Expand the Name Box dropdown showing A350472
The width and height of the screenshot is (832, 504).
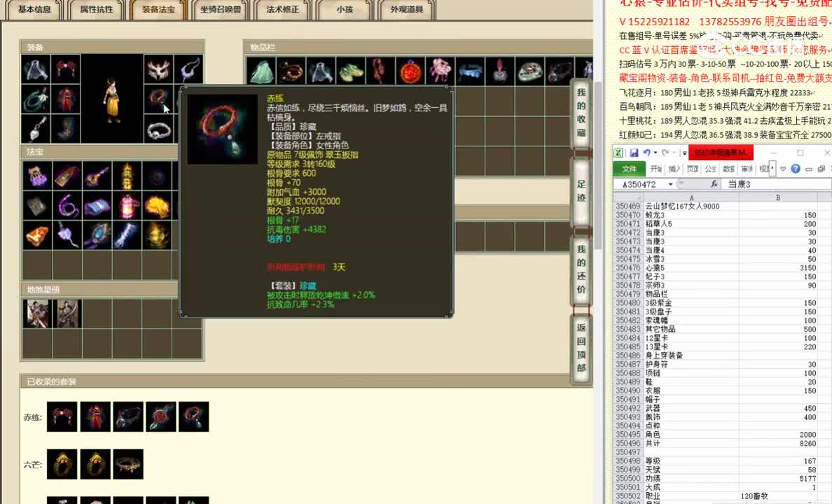pos(671,183)
